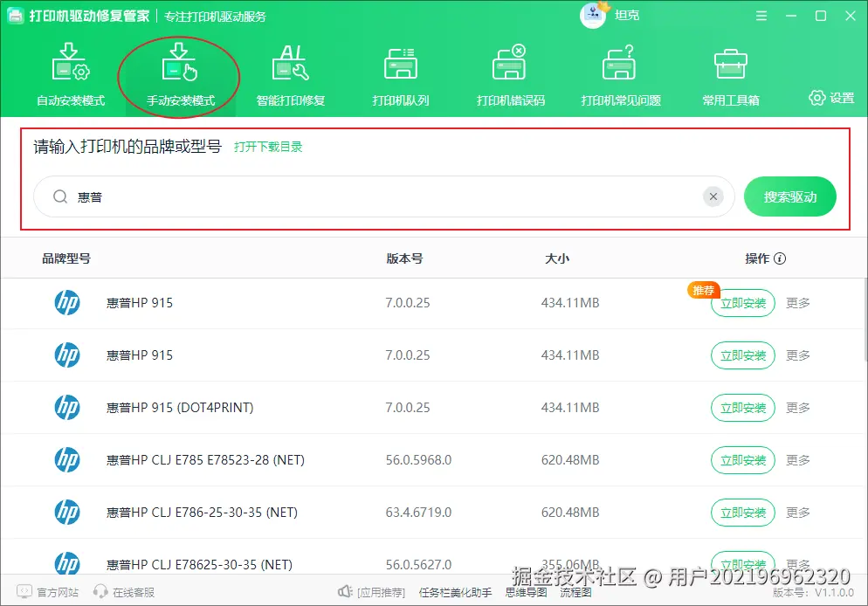Install the HP CLJ E785 E78523-28 (NET) driver
Viewport: 868px width, 606px height.
click(742, 460)
